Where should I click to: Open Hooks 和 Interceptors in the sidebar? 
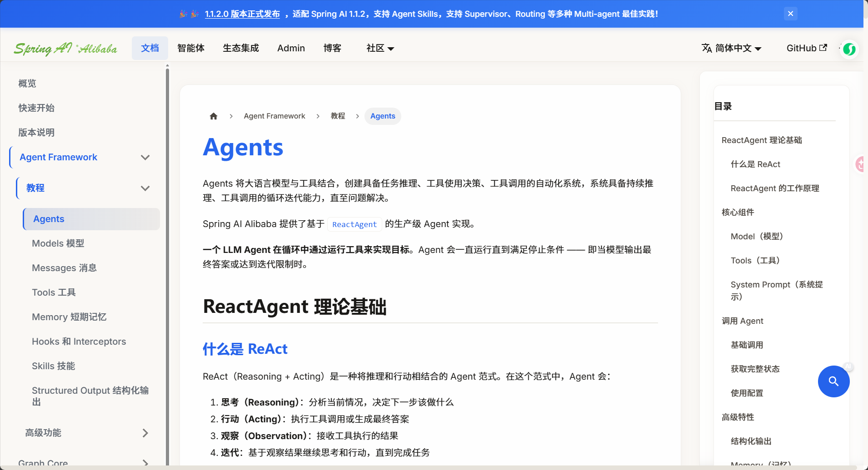79,341
